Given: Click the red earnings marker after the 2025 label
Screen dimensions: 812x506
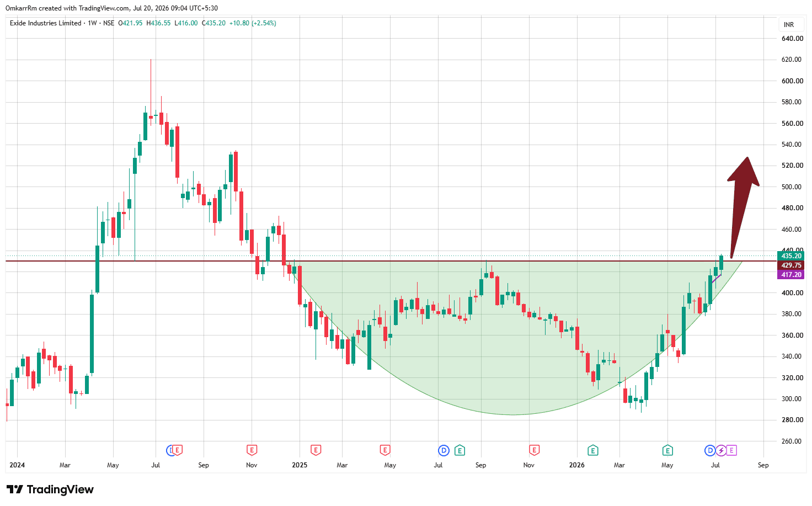Looking at the screenshot, I should click(316, 450).
